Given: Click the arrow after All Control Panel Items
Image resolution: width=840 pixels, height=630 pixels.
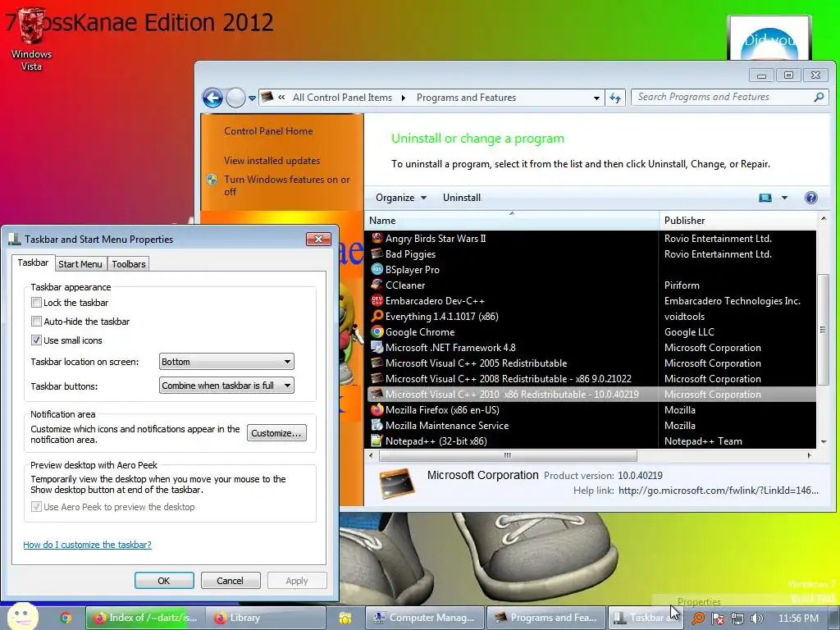Looking at the screenshot, I should coord(404,98).
